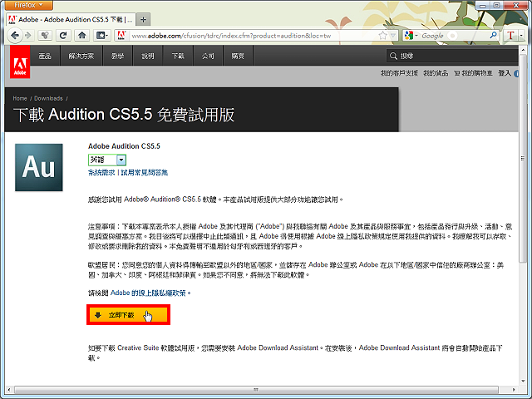Click the Adobe logo on the site
This screenshot has height=399, width=532.
point(20,62)
